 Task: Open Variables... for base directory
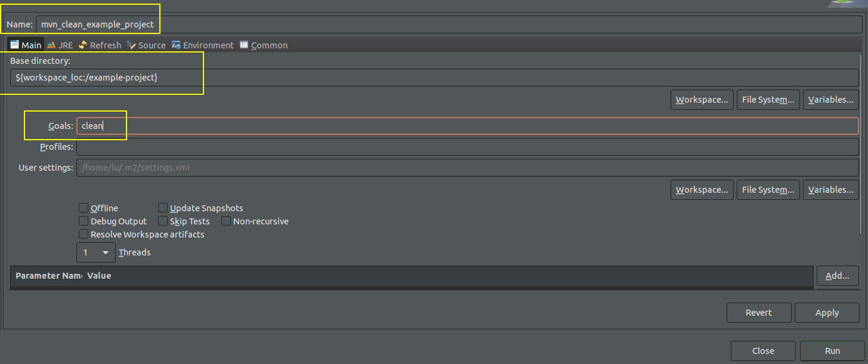click(x=830, y=100)
